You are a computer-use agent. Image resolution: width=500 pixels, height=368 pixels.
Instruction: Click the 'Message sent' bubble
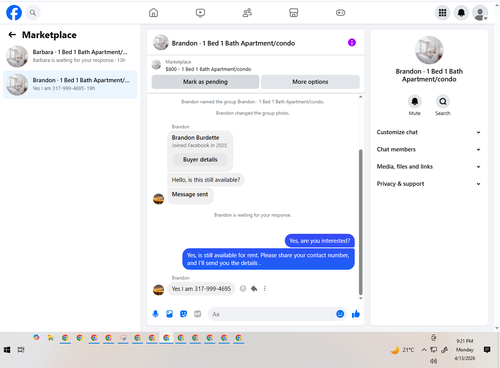point(190,195)
